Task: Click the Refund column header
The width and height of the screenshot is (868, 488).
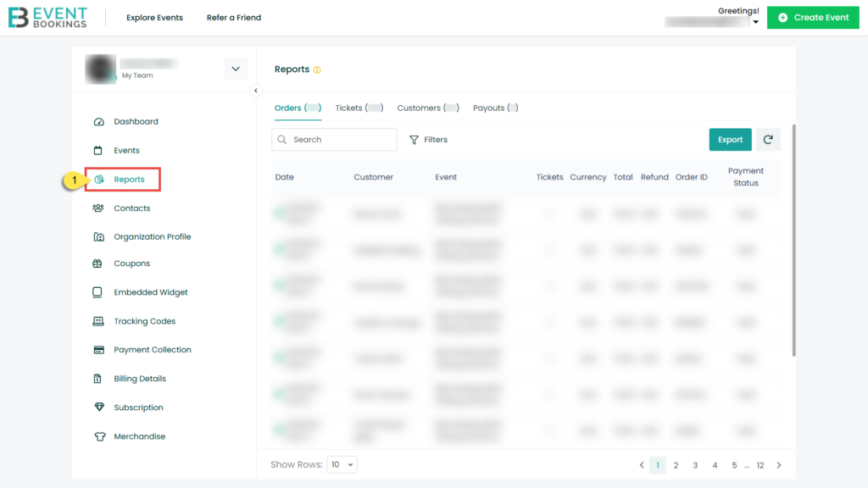Action: point(654,177)
